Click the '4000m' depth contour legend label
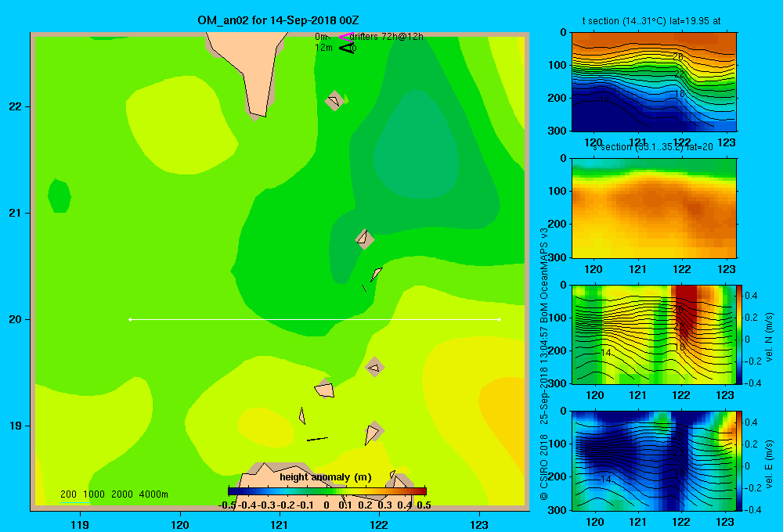This screenshot has width=783, height=532. point(153,494)
